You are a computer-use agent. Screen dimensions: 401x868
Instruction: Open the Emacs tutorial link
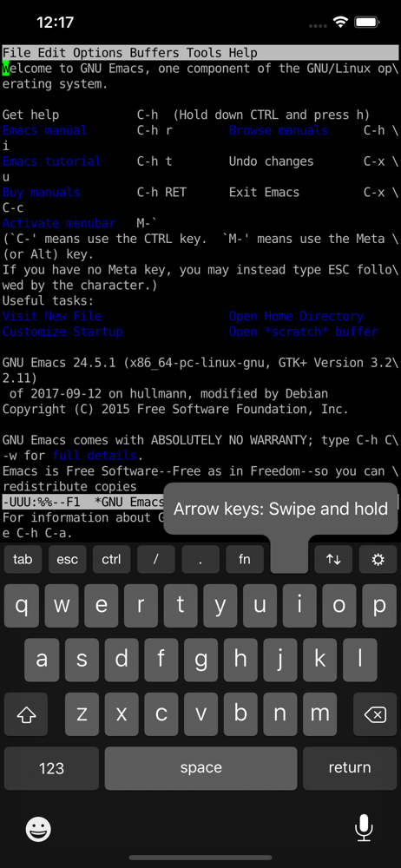click(x=52, y=161)
